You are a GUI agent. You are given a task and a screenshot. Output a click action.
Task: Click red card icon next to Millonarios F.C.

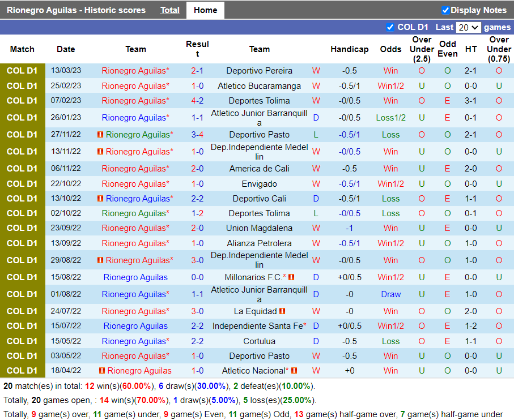(291, 277)
